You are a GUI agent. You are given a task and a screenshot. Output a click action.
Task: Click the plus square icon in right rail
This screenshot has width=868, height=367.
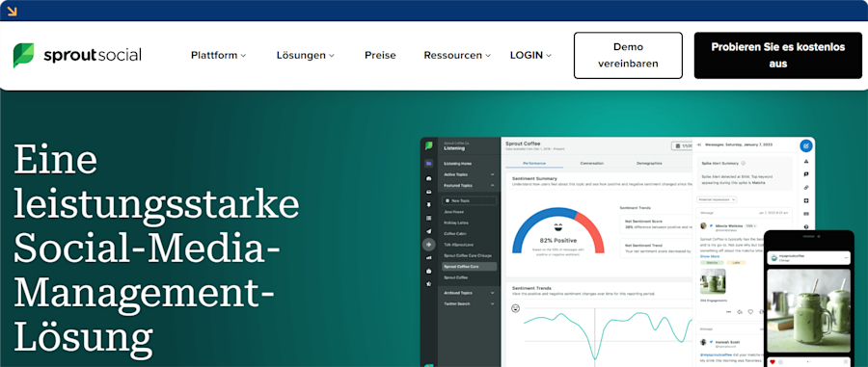click(806, 200)
